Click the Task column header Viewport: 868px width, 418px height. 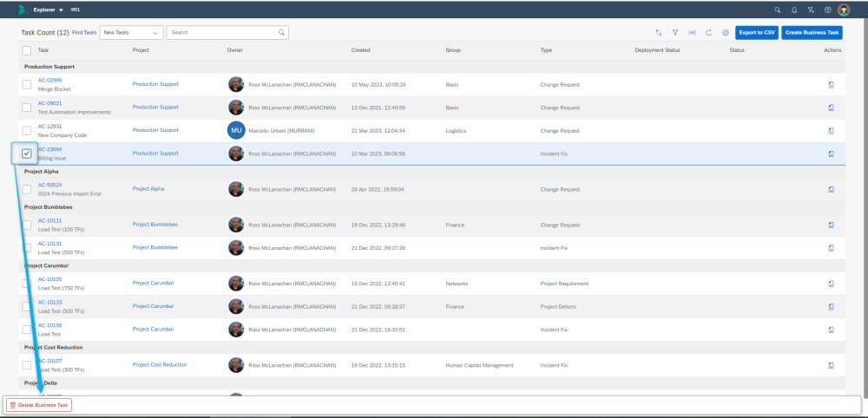pyautogui.click(x=43, y=50)
